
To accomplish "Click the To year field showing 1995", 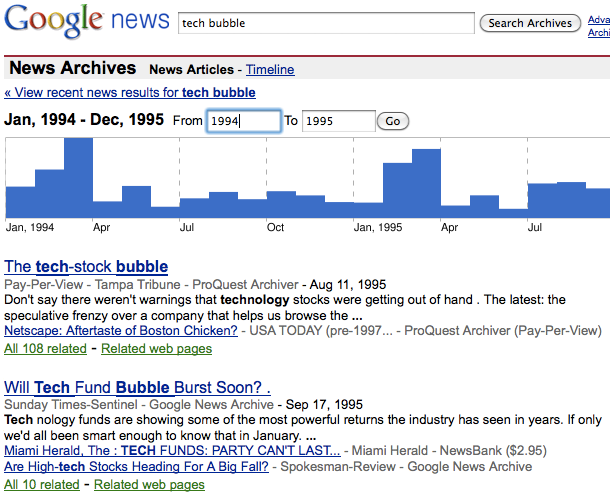I will pos(338,121).
